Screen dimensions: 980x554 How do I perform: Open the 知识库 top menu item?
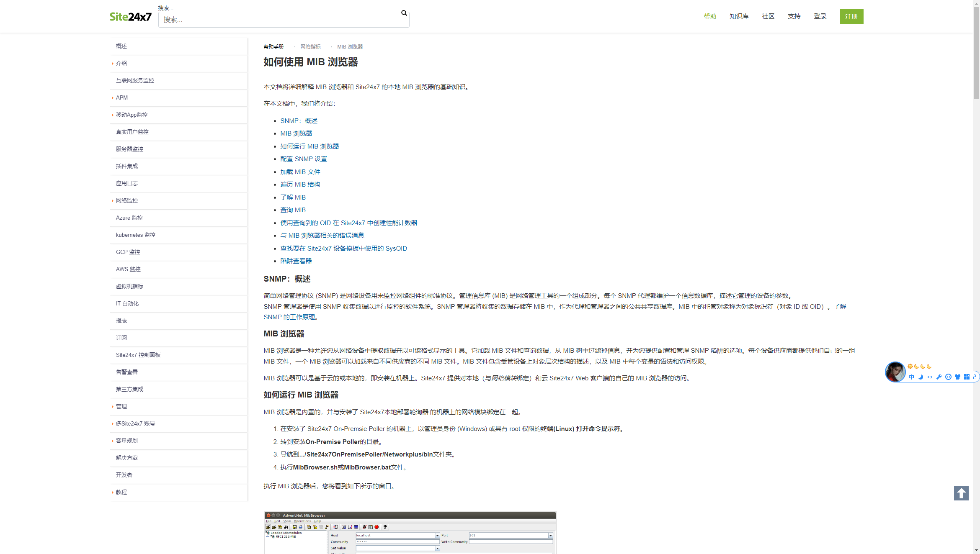tap(739, 16)
